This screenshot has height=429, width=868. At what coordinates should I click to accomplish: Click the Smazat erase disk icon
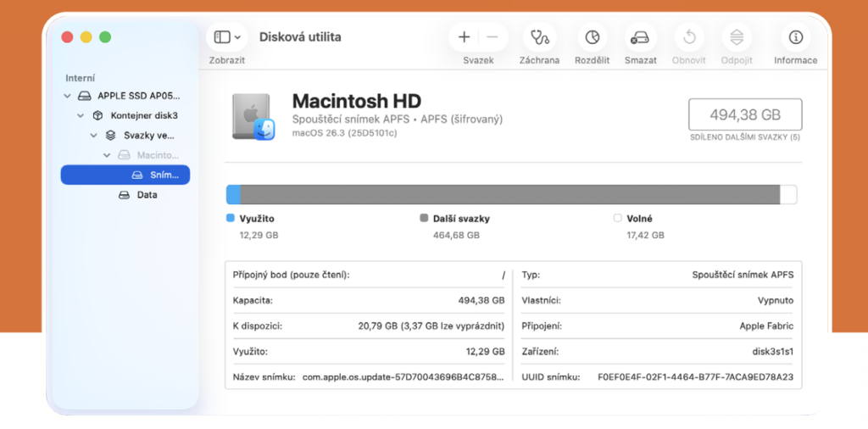[640, 37]
